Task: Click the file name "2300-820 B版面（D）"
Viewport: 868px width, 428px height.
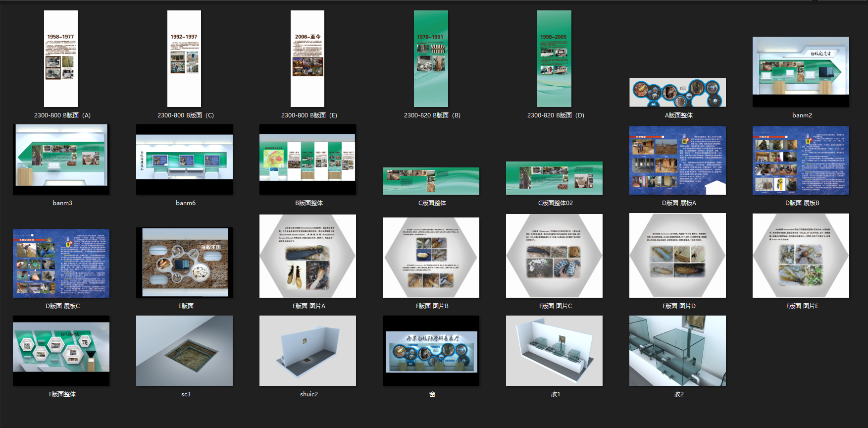Action: (556, 115)
